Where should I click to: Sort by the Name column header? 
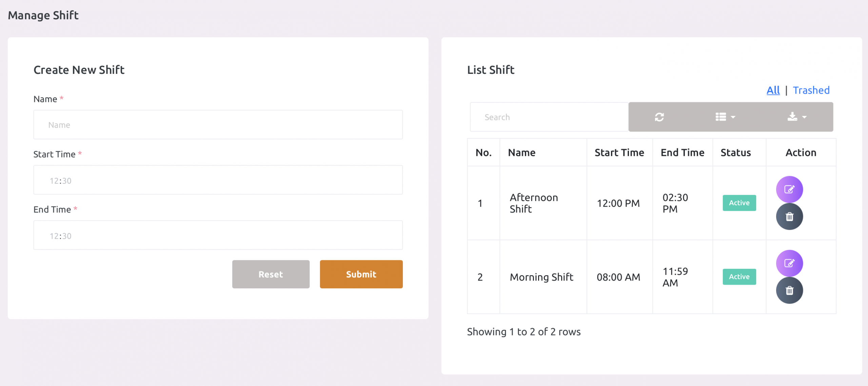pos(521,153)
